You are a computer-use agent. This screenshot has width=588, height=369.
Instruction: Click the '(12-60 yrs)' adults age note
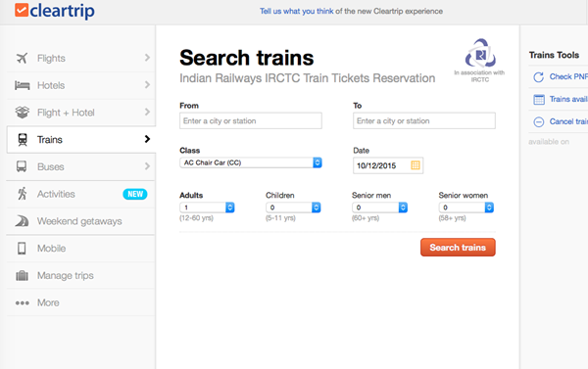pyautogui.click(x=197, y=218)
